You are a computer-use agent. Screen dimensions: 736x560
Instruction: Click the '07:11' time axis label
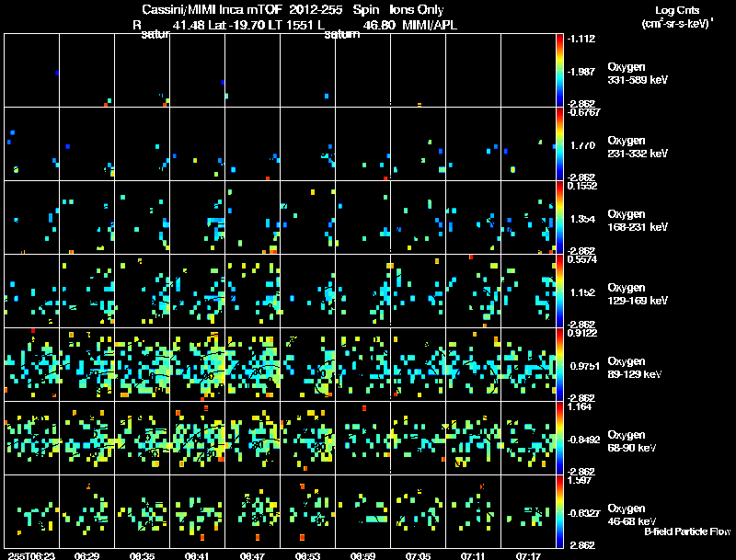point(473,555)
